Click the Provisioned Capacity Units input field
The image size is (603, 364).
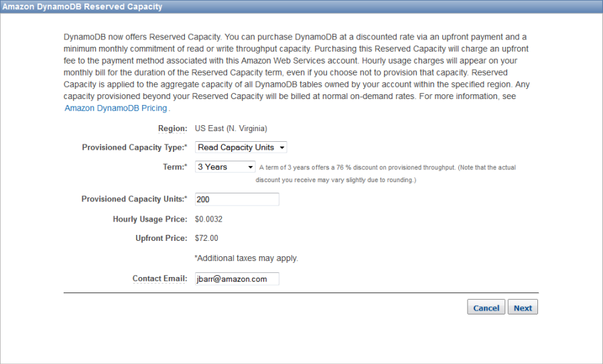click(237, 199)
